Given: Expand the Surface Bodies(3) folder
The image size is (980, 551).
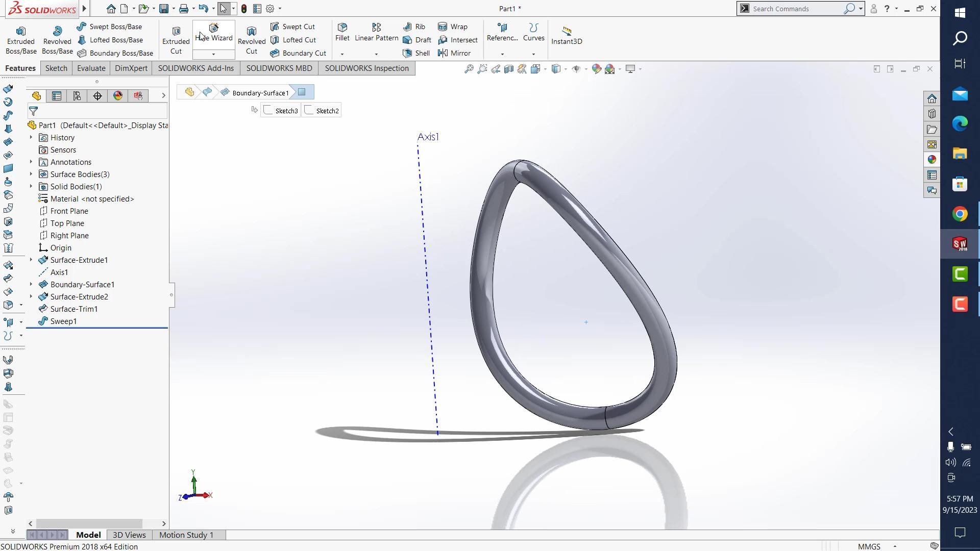Looking at the screenshot, I should click(31, 174).
